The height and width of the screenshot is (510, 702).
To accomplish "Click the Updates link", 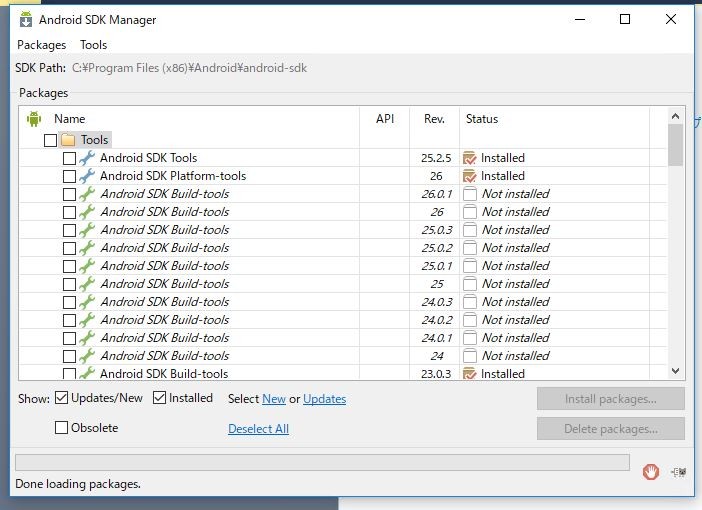I will point(325,399).
